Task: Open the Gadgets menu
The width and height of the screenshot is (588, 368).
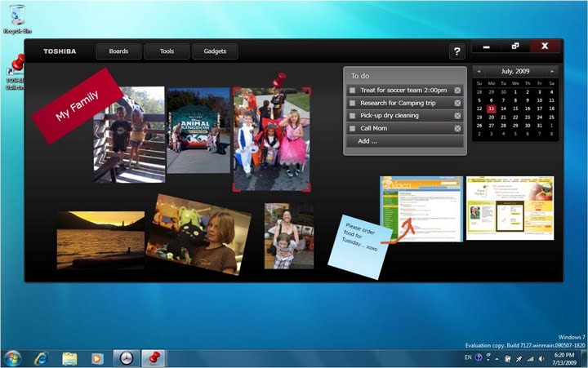Action: tap(215, 51)
